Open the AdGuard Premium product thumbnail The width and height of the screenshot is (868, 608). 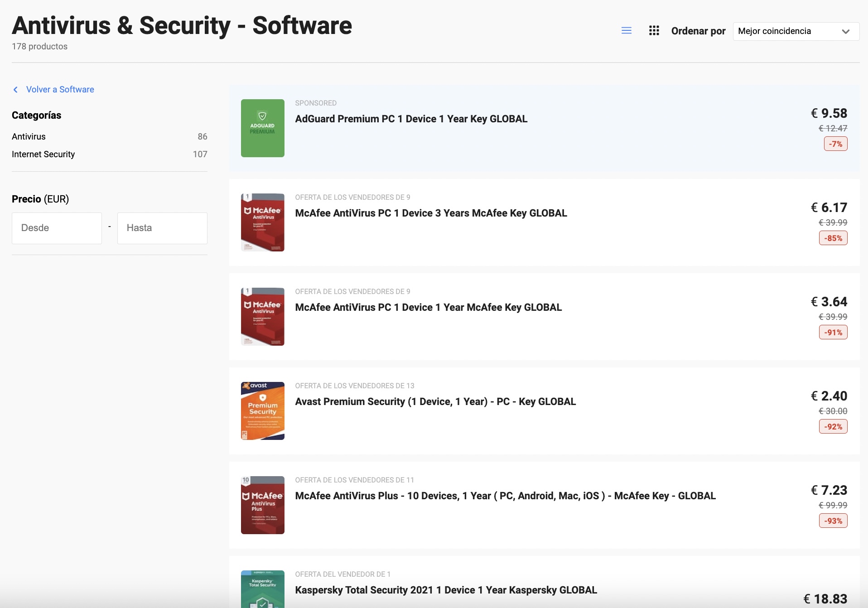(263, 128)
